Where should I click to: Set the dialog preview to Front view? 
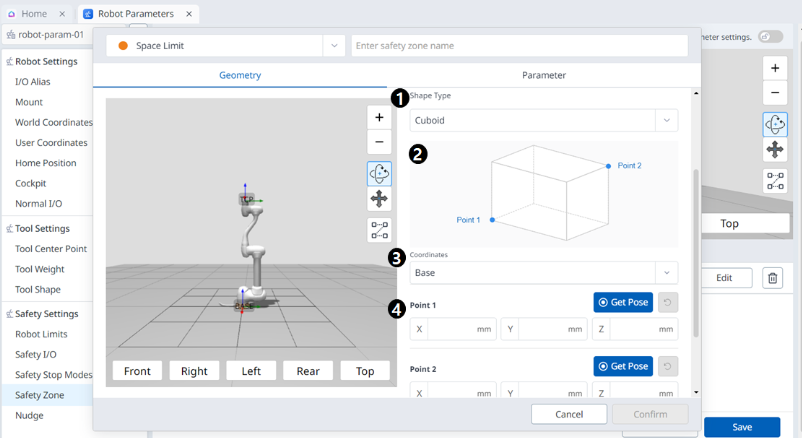137,371
